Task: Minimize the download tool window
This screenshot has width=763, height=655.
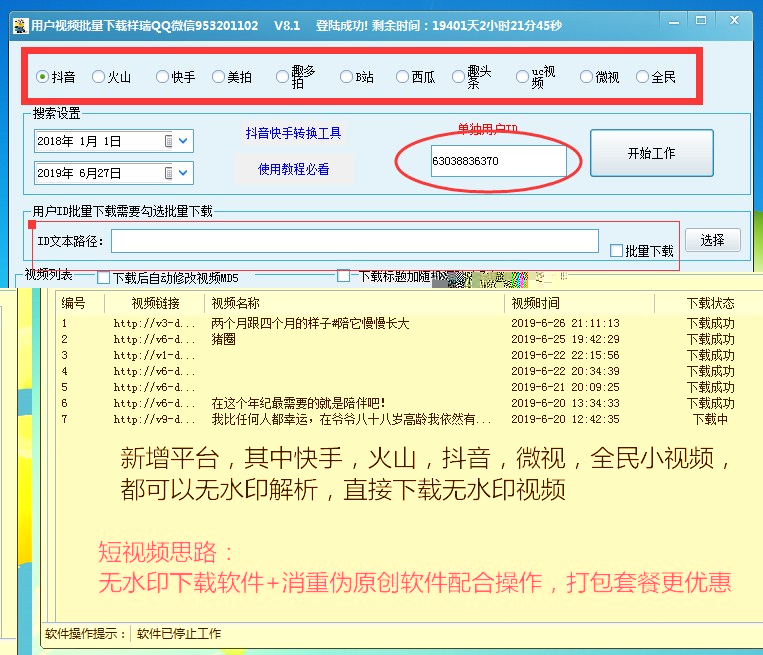Action: [674, 22]
